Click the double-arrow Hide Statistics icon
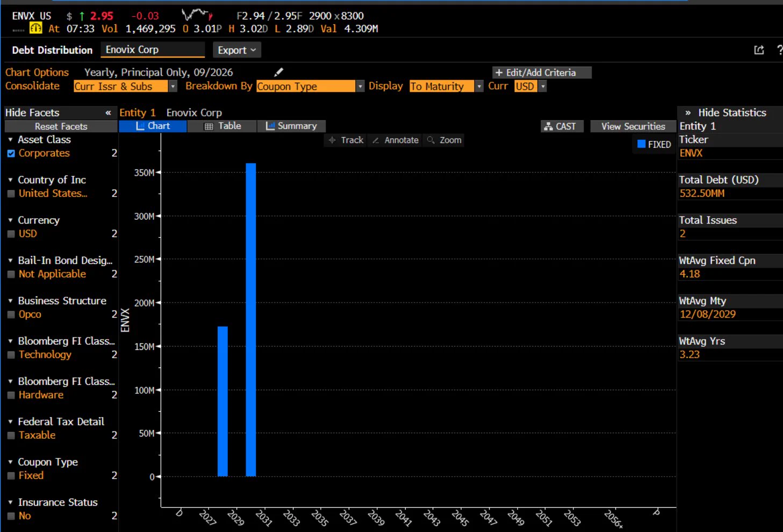 688,113
